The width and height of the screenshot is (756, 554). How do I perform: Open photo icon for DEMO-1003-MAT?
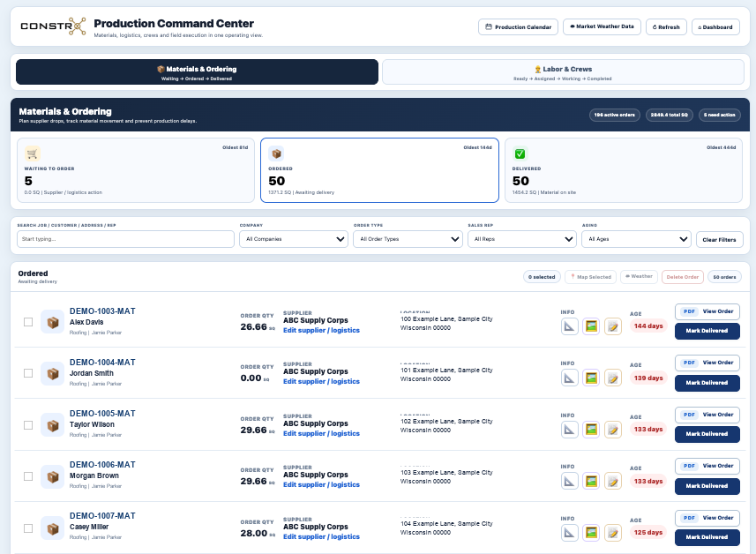pos(591,326)
